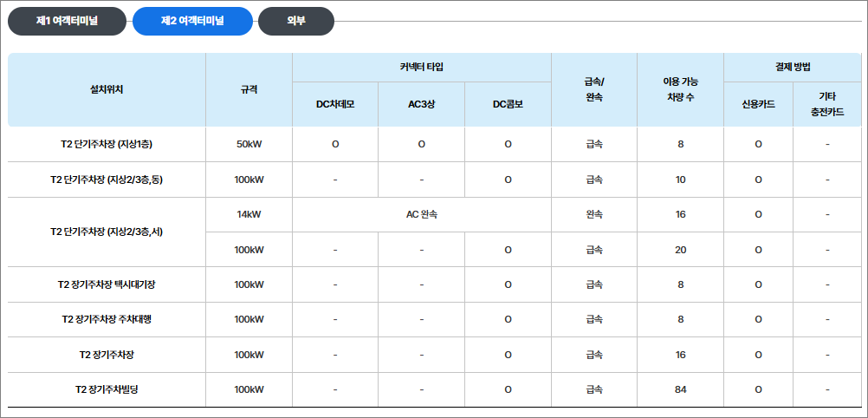This screenshot has width=868, height=418.
Task: Click the DC콤보 O in the T2 장기주차빌딩 row
Action: [x=508, y=389]
